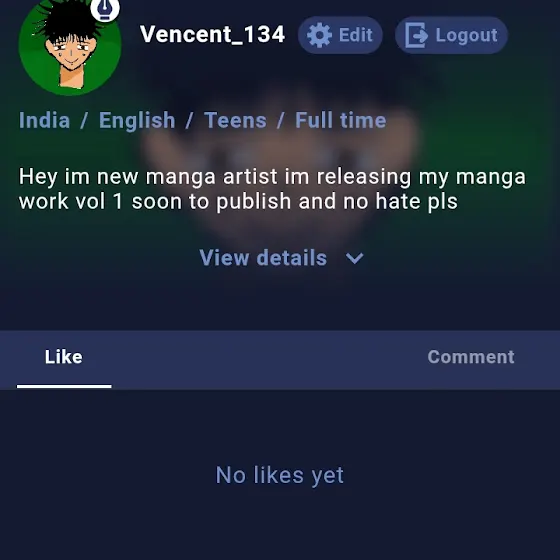Click the Vencent_134 username heading
Viewport: 560px width, 560px height.
(x=212, y=34)
